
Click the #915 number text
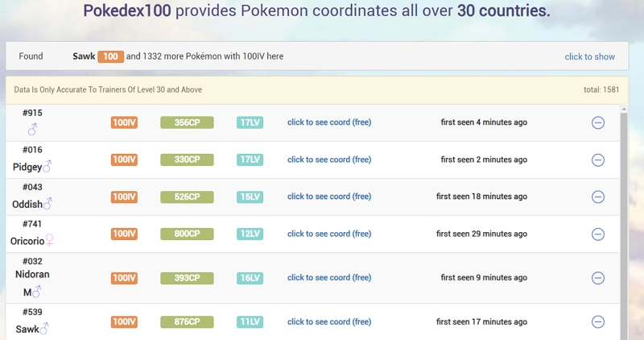coord(32,113)
